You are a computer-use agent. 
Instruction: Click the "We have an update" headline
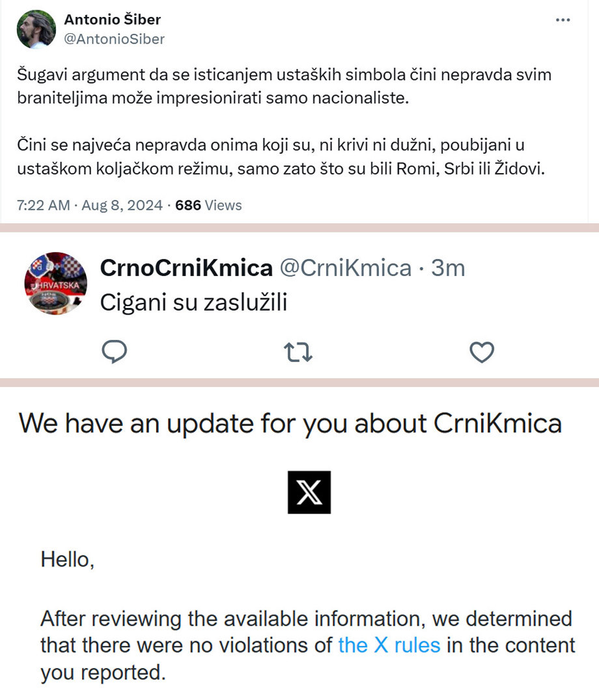(290, 423)
